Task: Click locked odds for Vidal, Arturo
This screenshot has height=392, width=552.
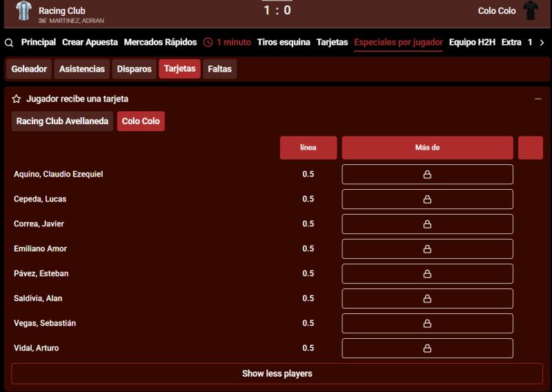Action: (427, 349)
